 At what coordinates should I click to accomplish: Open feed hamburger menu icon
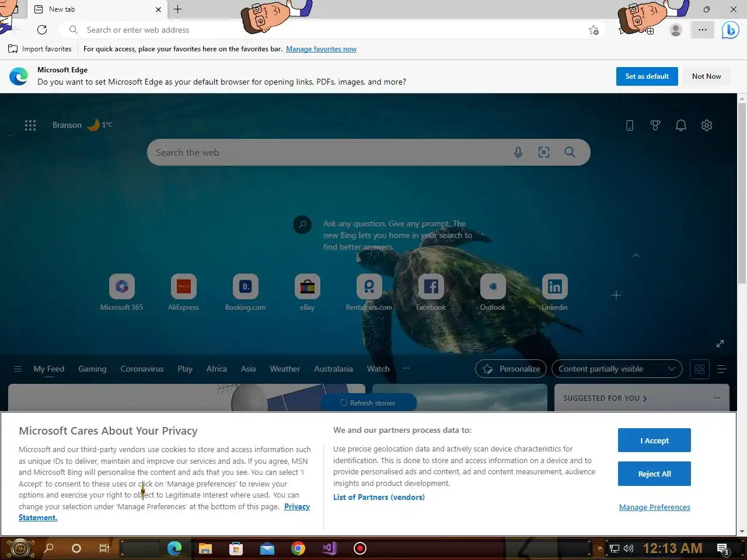pos(18,369)
